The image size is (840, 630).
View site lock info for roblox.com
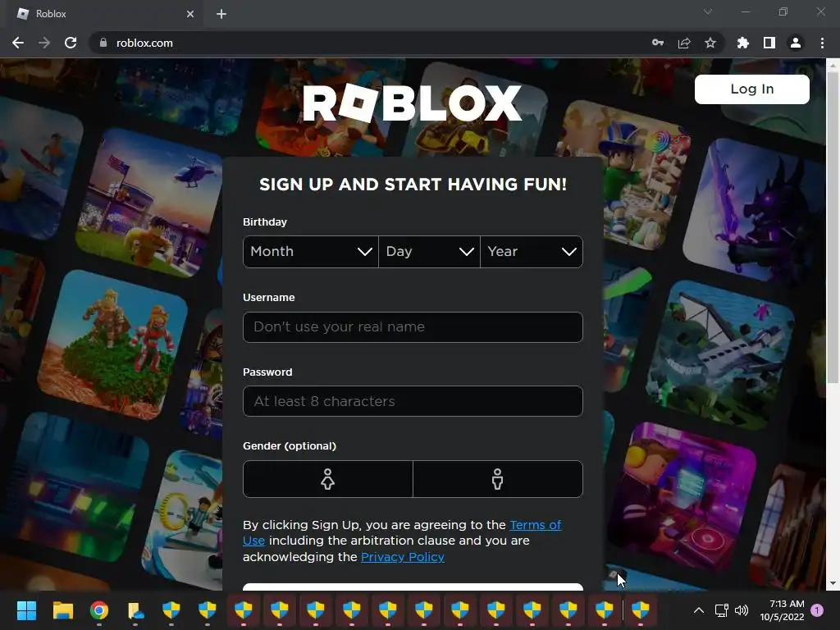(x=103, y=43)
